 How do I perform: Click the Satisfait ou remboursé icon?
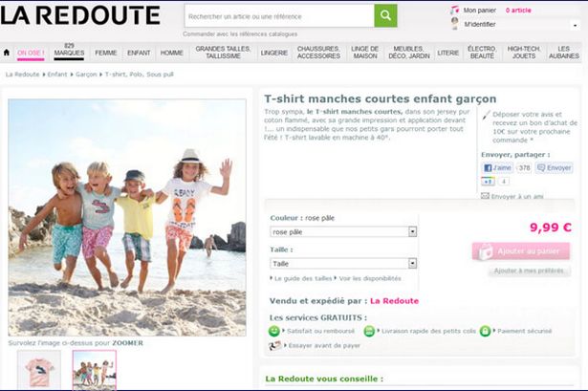(274, 331)
